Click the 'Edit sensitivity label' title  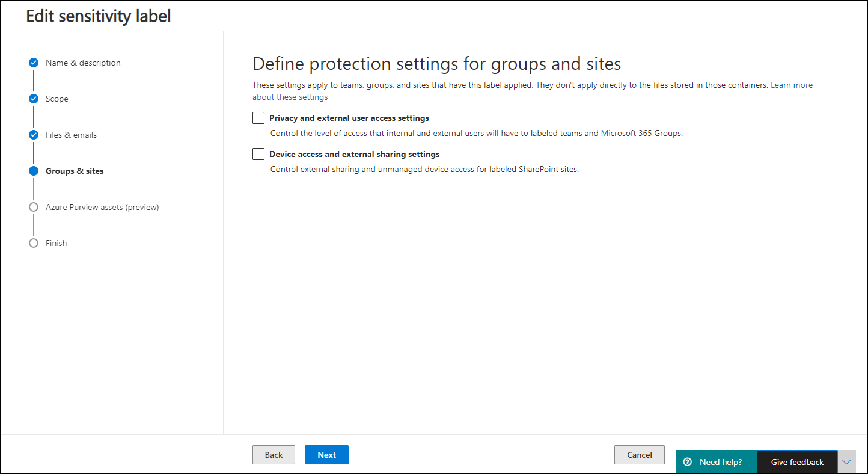(x=99, y=16)
